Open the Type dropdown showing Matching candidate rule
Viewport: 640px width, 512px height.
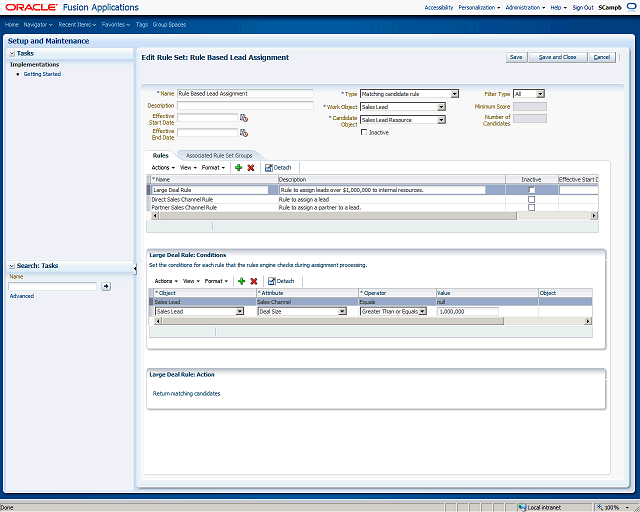coord(409,94)
